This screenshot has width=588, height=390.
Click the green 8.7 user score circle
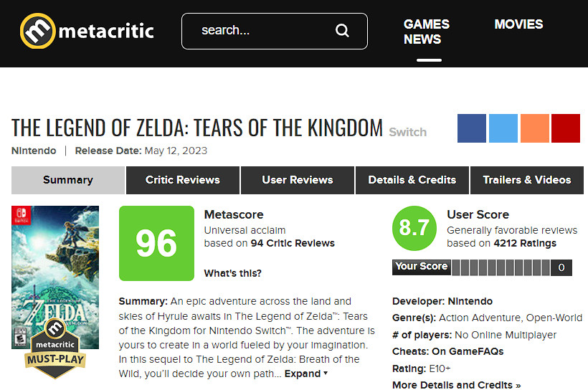click(414, 228)
